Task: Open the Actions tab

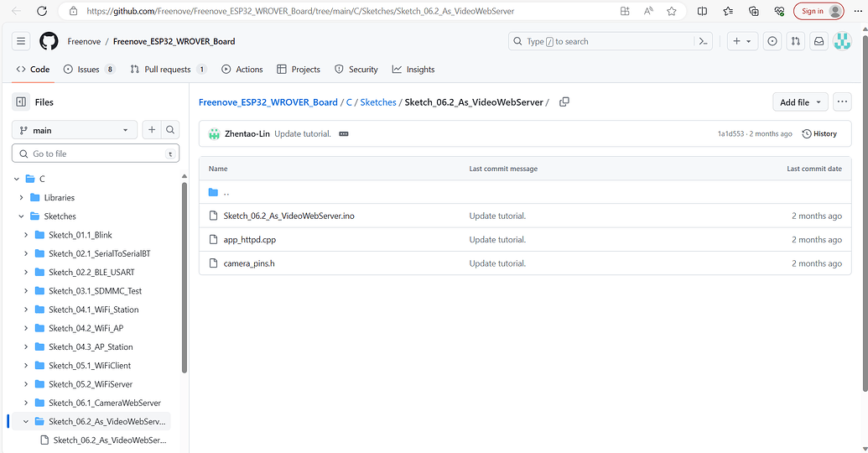Action: pos(242,70)
